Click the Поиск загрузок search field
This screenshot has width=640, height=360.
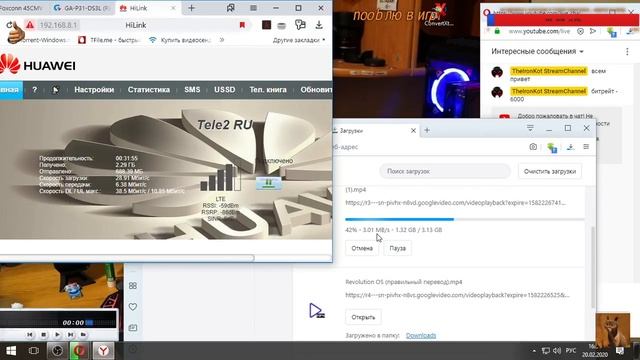[445, 171]
